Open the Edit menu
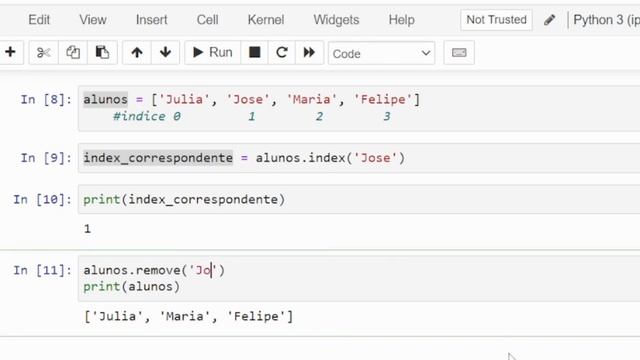Screen dimensions: 640x360 pos(39,20)
